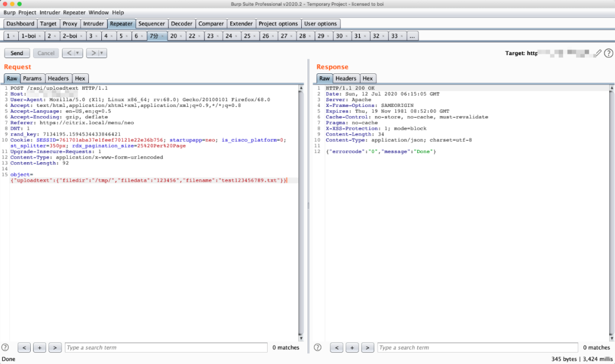Jump to next match in response search
This screenshot has width=615, height=364.
(367, 348)
